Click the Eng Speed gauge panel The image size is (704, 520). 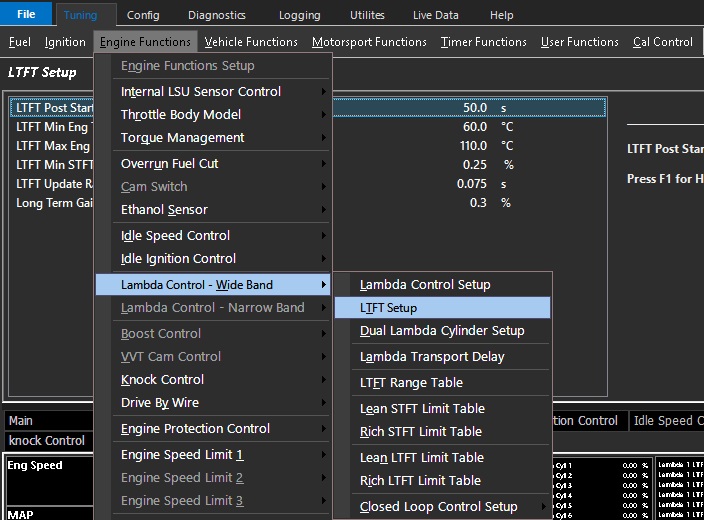pyautogui.click(x=48, y=480)
